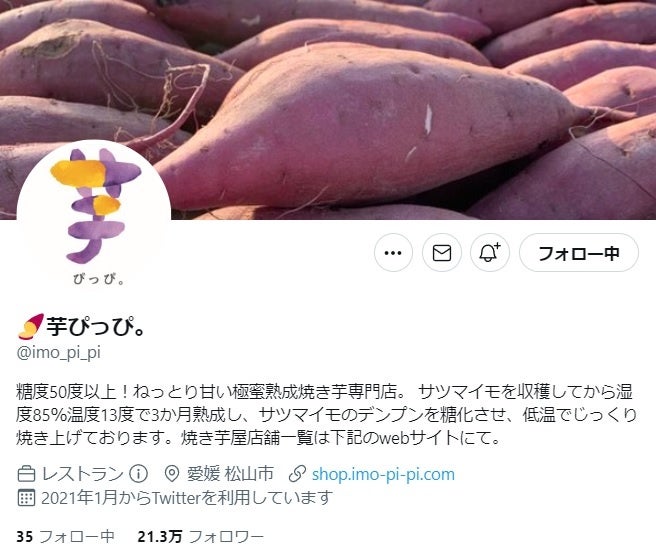Click the location pin icon
Screen dimensions: 656x553
tap(172, 474)
